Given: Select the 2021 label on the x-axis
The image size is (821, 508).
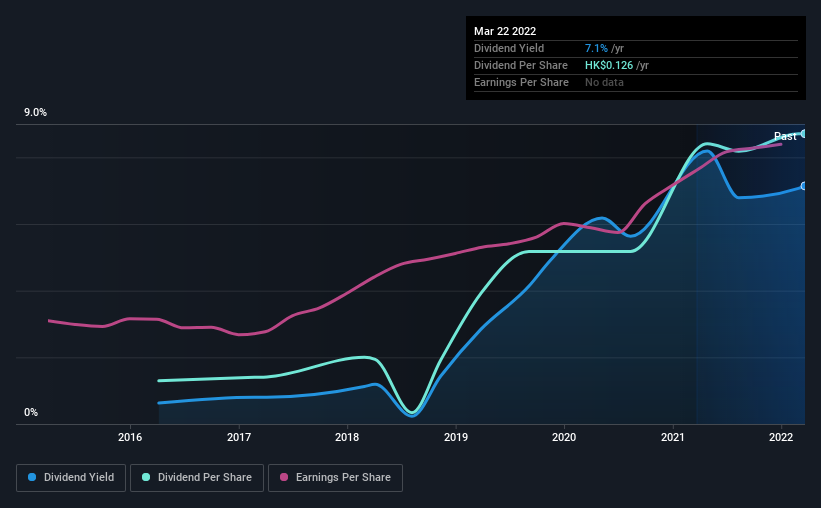Looking at the screenshot, I should pos(673,437).
